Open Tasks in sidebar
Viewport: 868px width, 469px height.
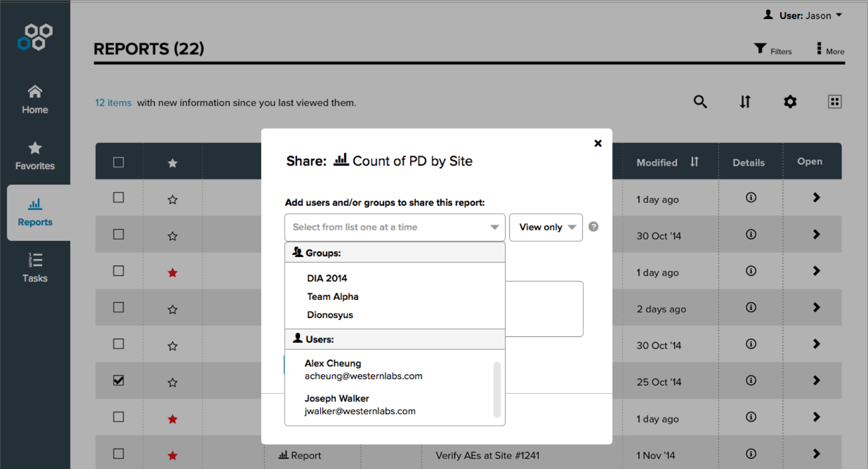35,268
